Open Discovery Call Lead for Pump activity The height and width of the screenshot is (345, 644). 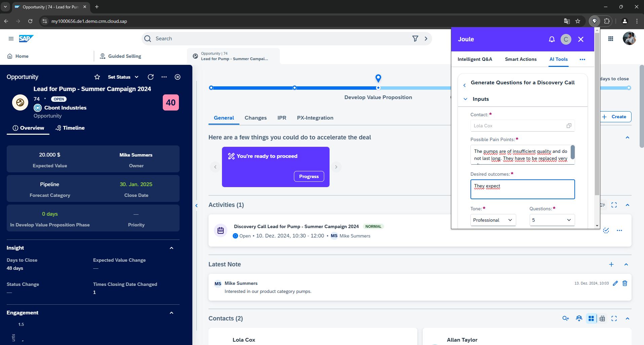coord(296,226)
